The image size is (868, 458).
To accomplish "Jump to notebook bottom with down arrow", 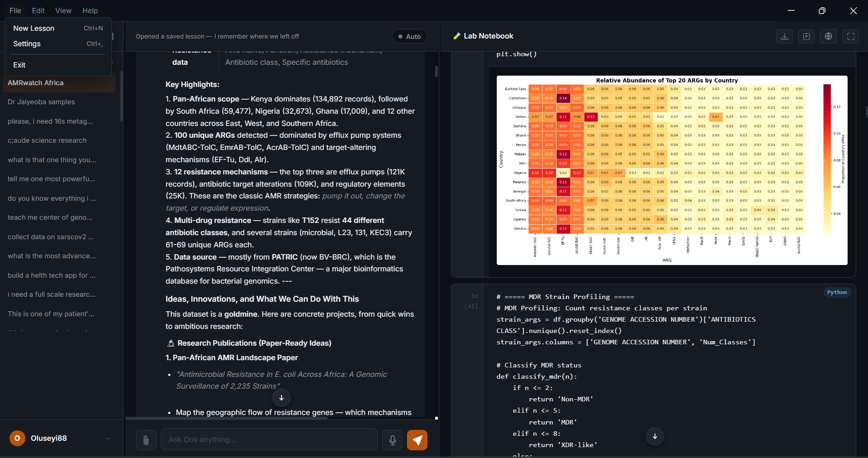I will (x=655, y=436).
